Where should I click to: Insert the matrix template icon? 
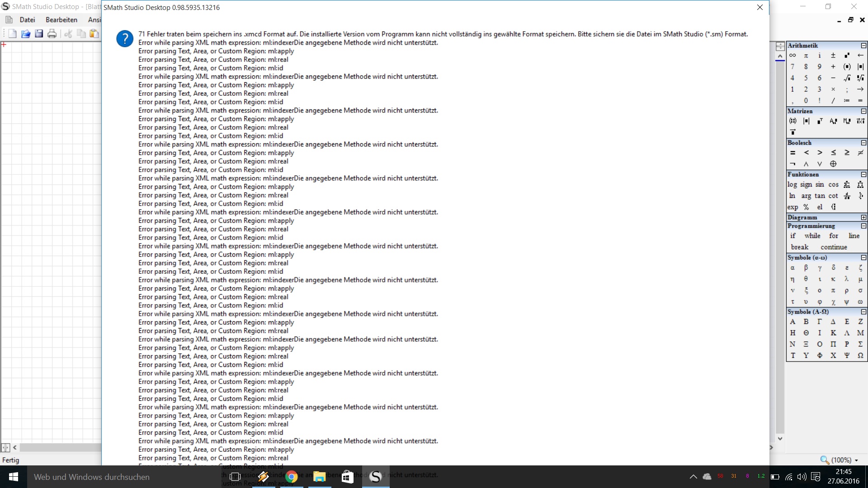[x=793, y=121]
